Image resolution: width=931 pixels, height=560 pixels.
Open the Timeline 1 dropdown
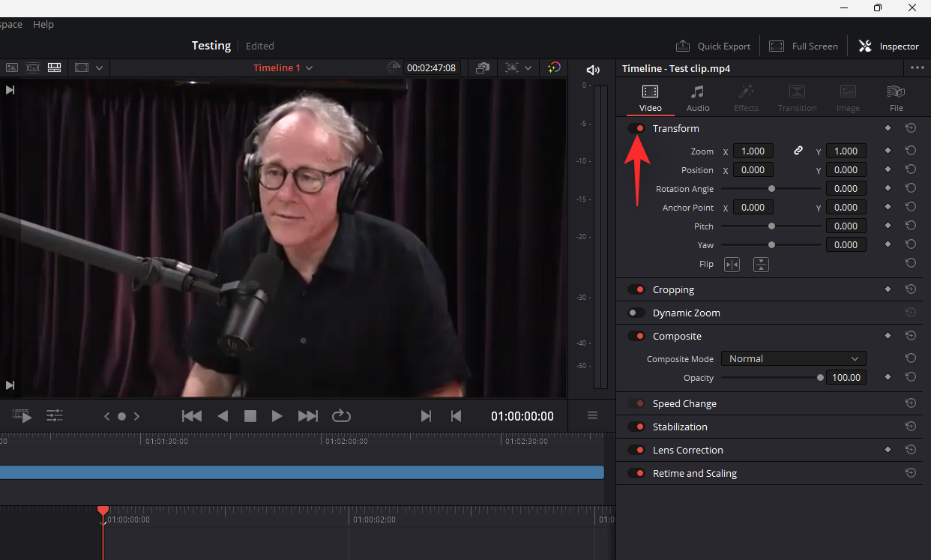pyautogui.click(x=283, y=67)
